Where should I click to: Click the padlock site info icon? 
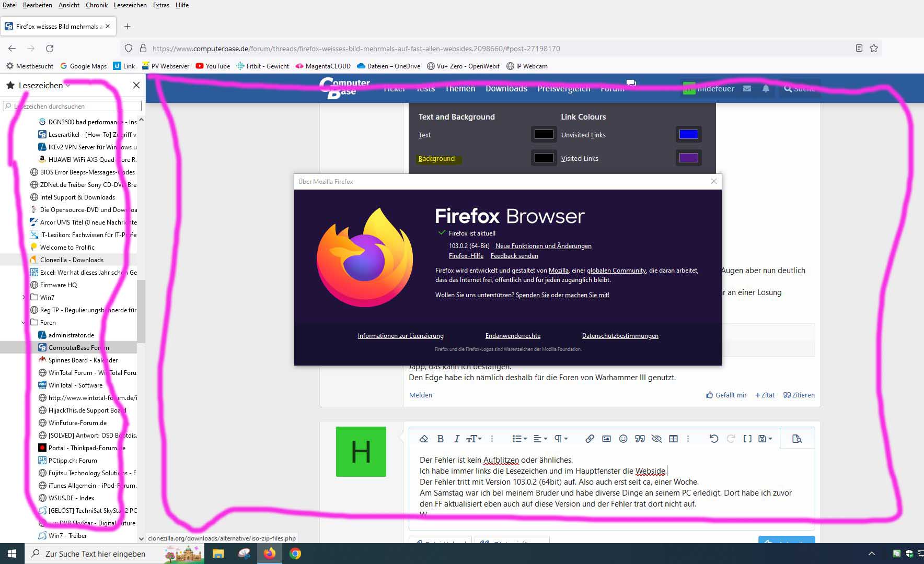pyautogui.click(x=143, y=48)
